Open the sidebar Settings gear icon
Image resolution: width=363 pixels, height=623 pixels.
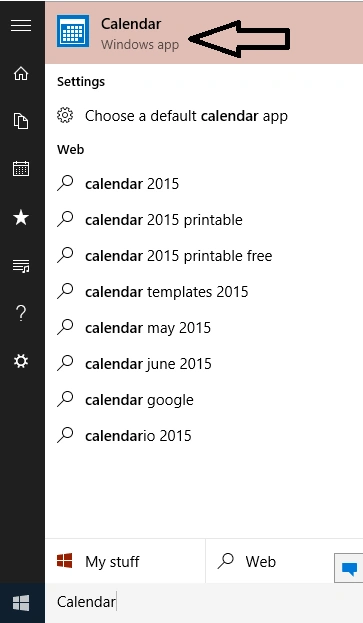[21, 361]
